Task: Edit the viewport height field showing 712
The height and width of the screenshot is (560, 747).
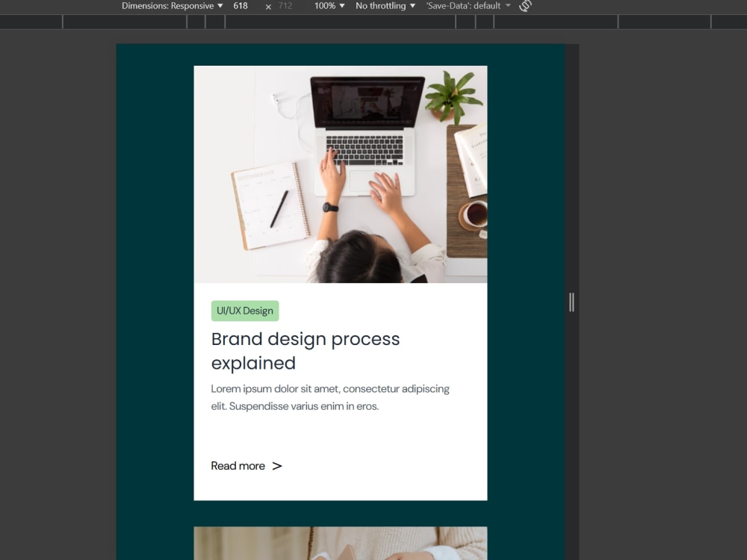Action: [x=285, y=6]
